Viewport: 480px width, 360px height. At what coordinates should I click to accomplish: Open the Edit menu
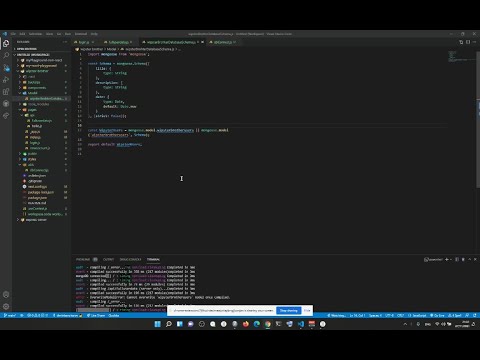pyautogui.click(x=22, y=34)
